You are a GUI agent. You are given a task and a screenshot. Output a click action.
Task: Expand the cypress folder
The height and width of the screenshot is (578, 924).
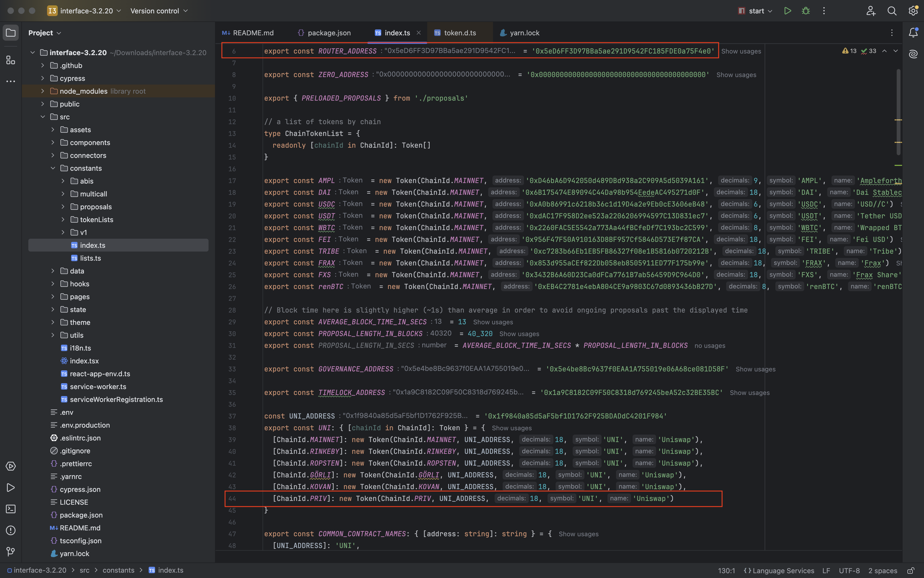pos(43,78)
